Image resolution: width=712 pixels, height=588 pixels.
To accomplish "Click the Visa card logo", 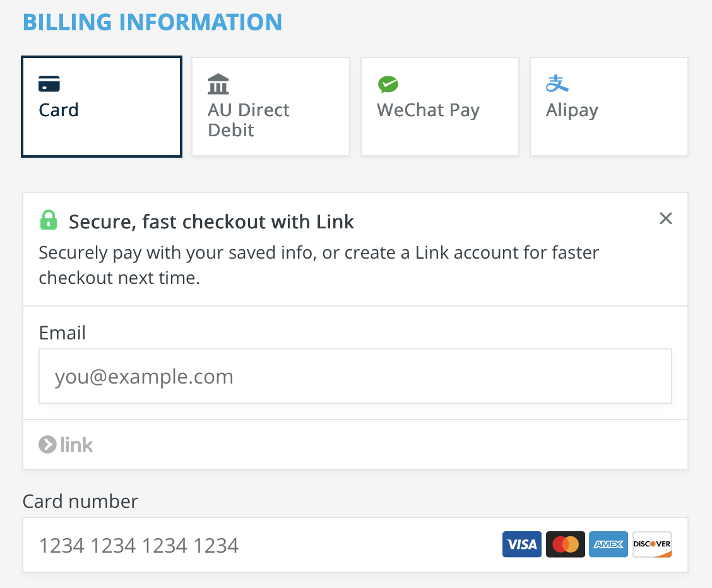I will tap(522, 544).
